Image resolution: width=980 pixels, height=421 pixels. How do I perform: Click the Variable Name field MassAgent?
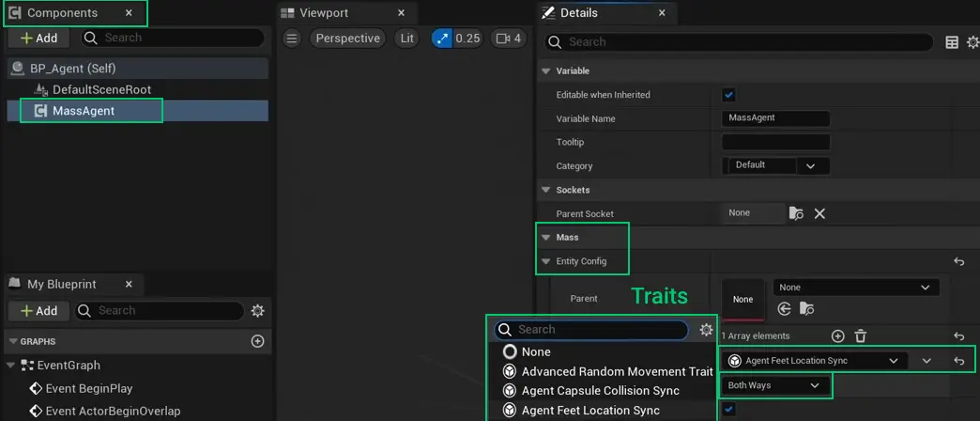(x=775, y=118)
